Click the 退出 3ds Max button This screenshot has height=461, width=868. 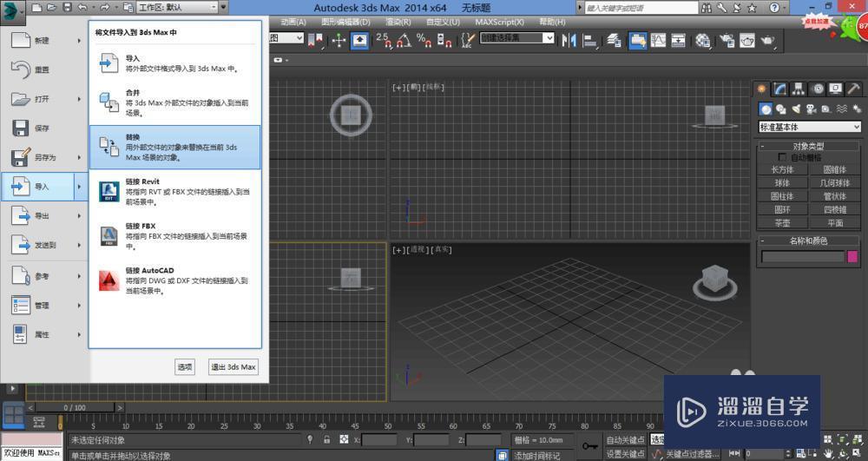233,367
